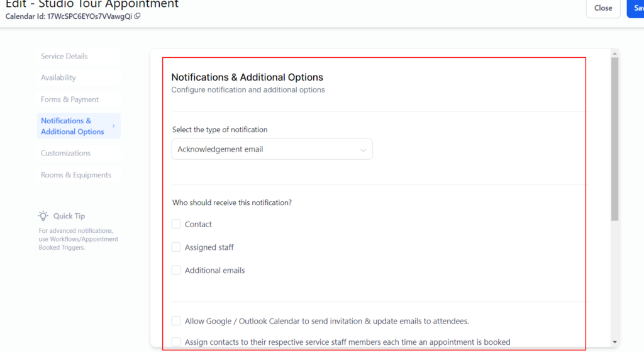Enable Google / Outlook Calendar invitation emails
This screenshot has height=353, width=644.
point(176,321)
